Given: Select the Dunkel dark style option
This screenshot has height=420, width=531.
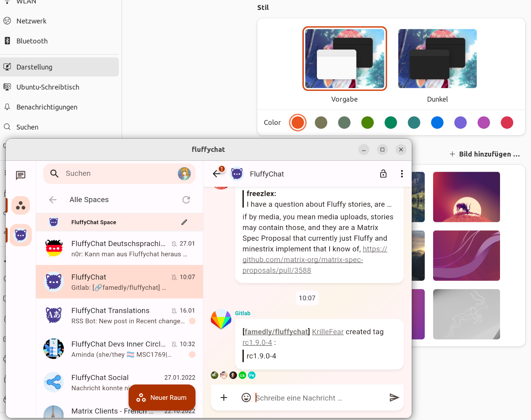Looking at the screenshot, I should click(437, 59).
